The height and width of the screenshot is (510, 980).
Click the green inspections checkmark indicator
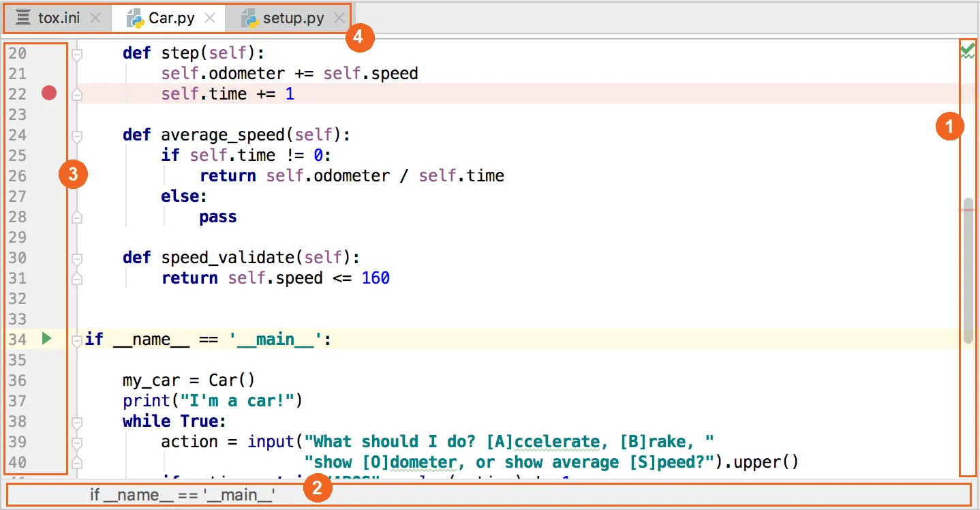point(967,50)
